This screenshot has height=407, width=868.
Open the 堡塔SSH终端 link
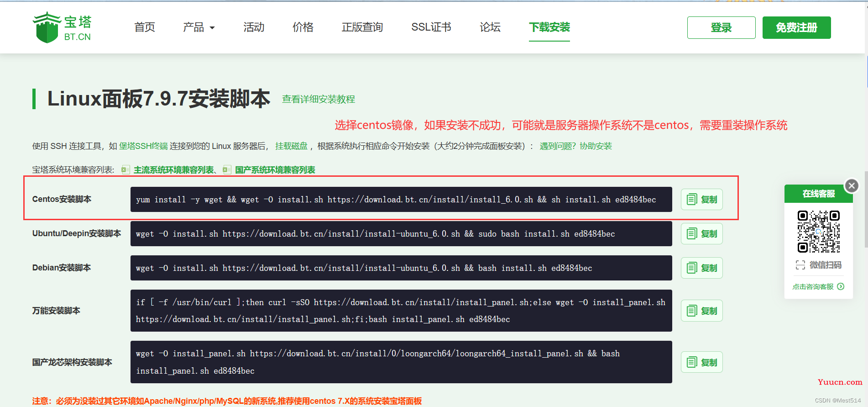click(x=143, y=146)
